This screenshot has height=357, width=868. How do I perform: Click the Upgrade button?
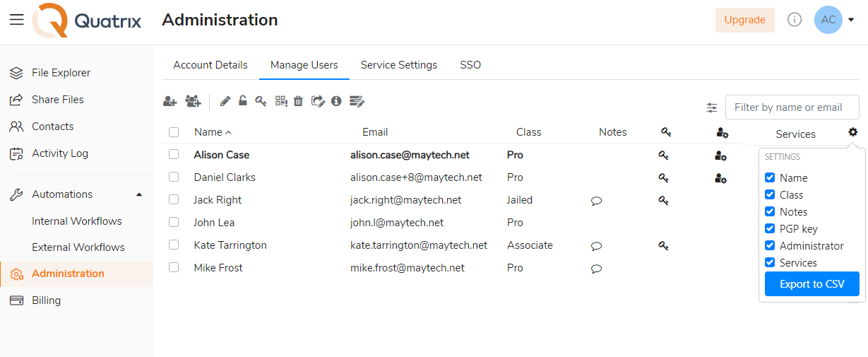[x=745, y=20]
